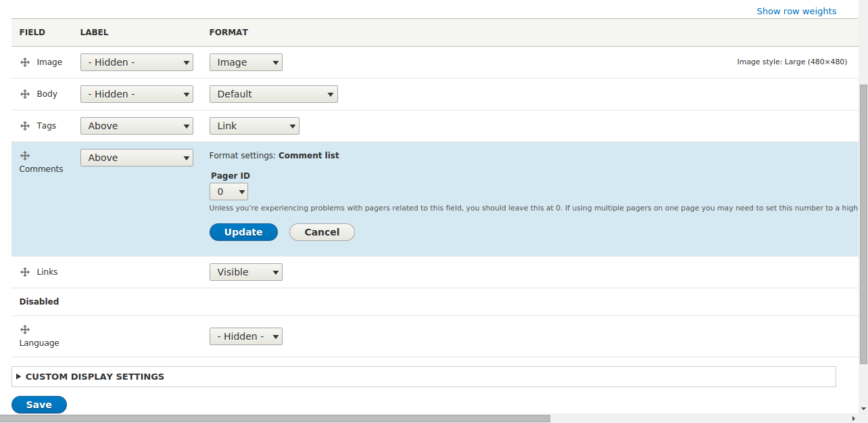The image size is (868, 423).
Task: Expand the Custom Display Settings section
Action: [94, 376]
